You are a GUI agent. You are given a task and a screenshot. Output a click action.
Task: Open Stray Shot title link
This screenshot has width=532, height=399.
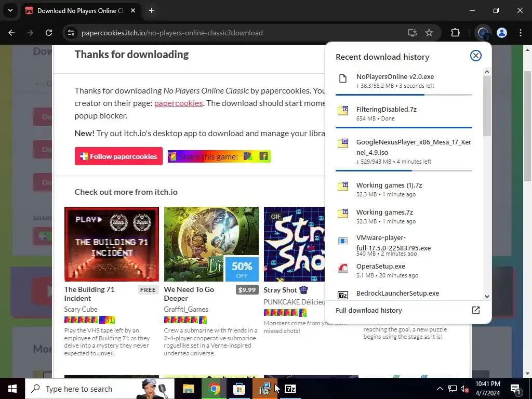(280, 290)
